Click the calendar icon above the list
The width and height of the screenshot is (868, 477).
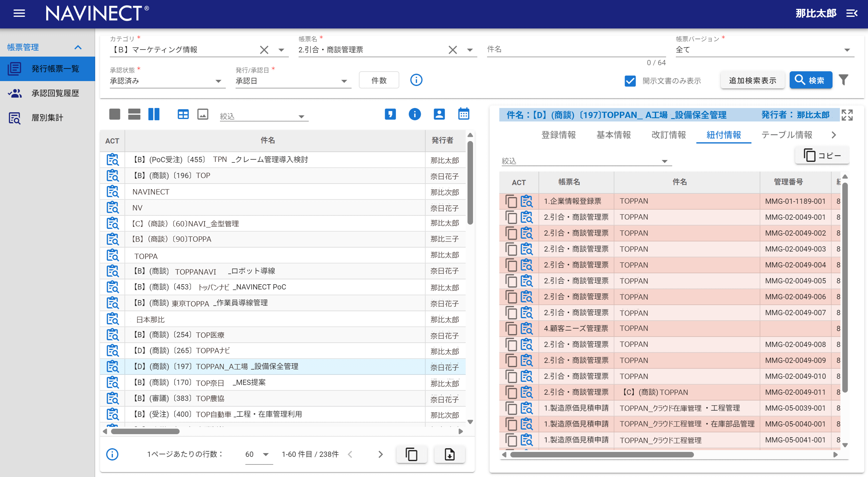463,114
